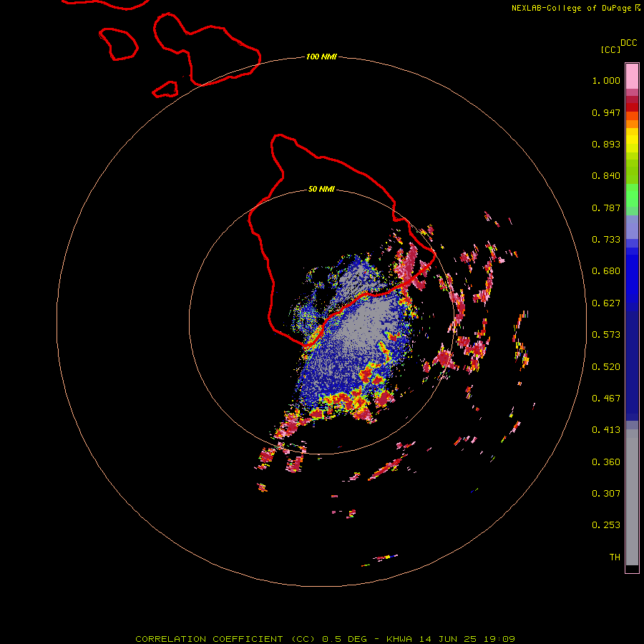Click the 0.947 scale value

[x=606, y=112]
